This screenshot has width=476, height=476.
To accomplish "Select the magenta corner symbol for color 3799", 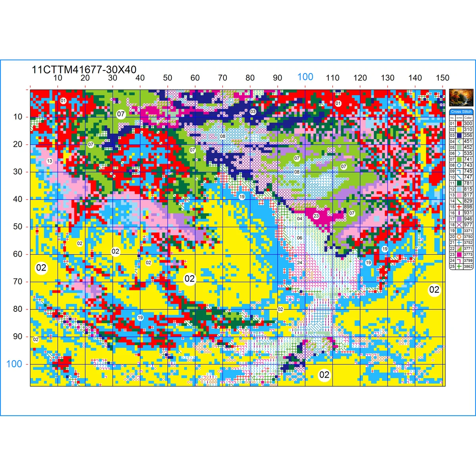I will (x=459, y=261).
